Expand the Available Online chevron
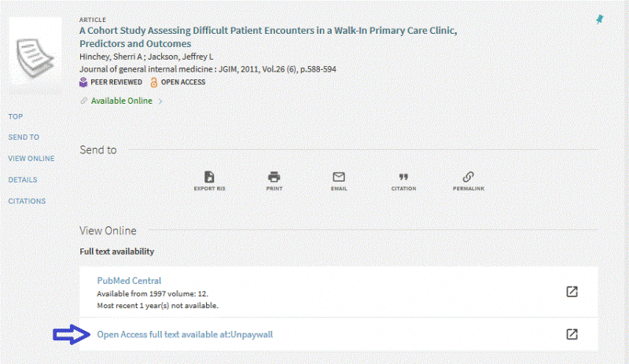The image size is (629, 364). [160, 101]
